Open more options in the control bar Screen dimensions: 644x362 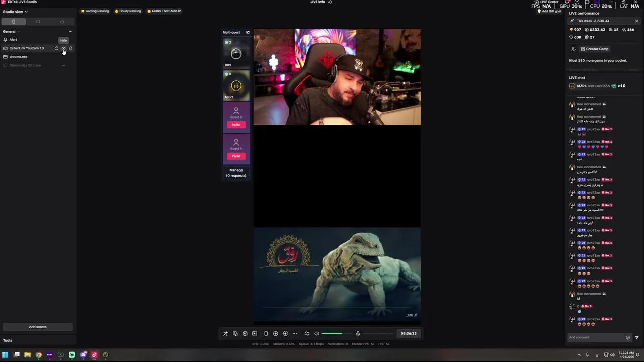(295, 334)
